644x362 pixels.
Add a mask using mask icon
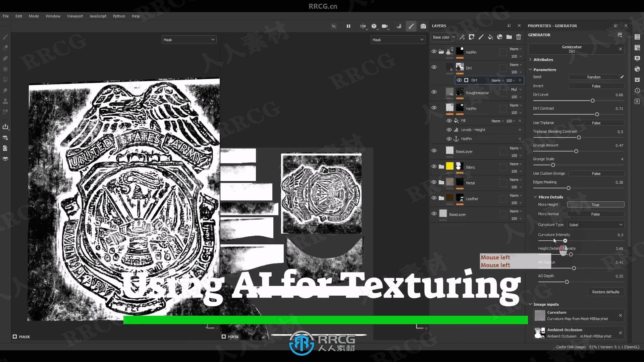pyautogui.click(x=472, y=37)
